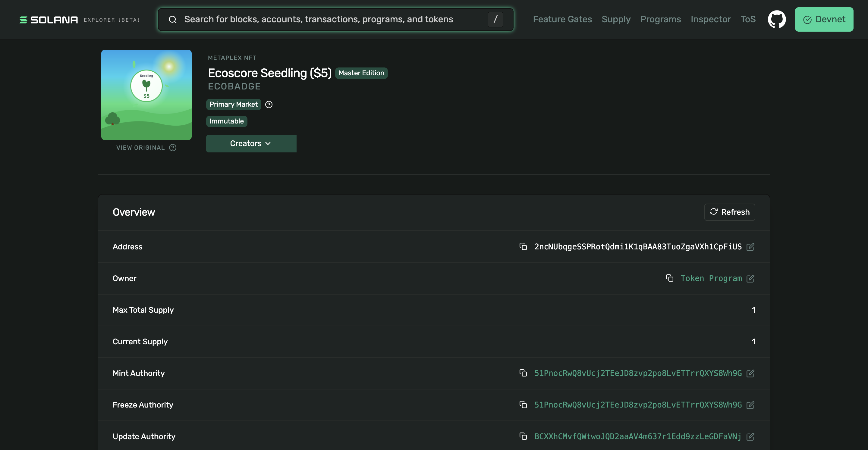Refresh the Overview panel
This screenshot has width=868, height=450.
point(729,212)
